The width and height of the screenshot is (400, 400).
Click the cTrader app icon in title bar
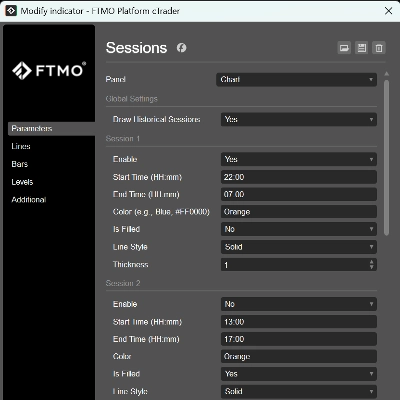[x=11, y=11]
